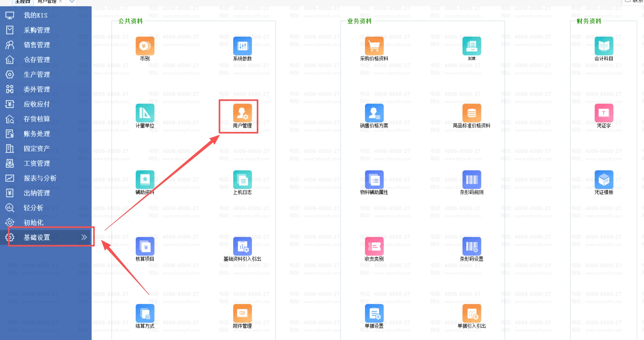Image resolution: width=644 pixels, height=340 pixels.
Task: Open 系统参数 system parameters
Action: (x=242, y=46)
